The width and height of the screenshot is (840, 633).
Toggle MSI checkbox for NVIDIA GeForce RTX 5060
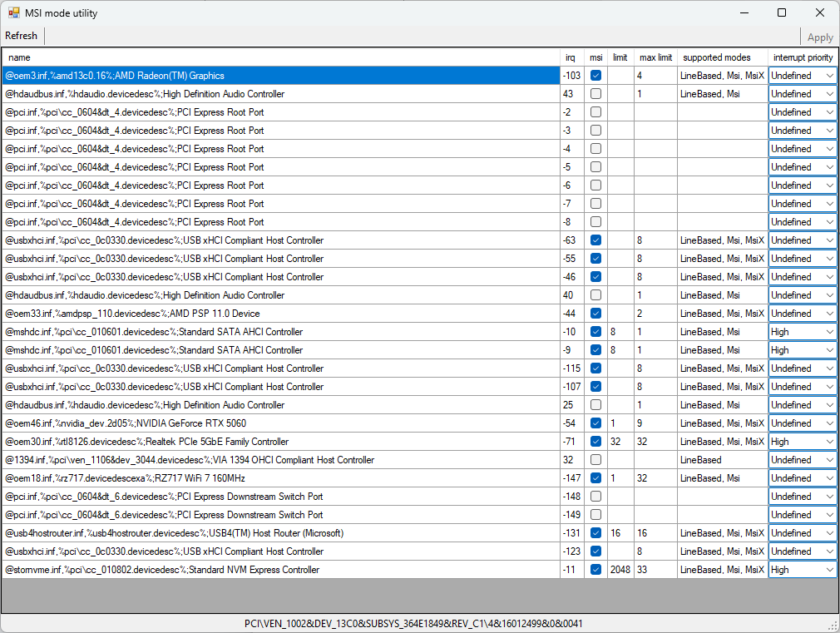coord(595,423)
